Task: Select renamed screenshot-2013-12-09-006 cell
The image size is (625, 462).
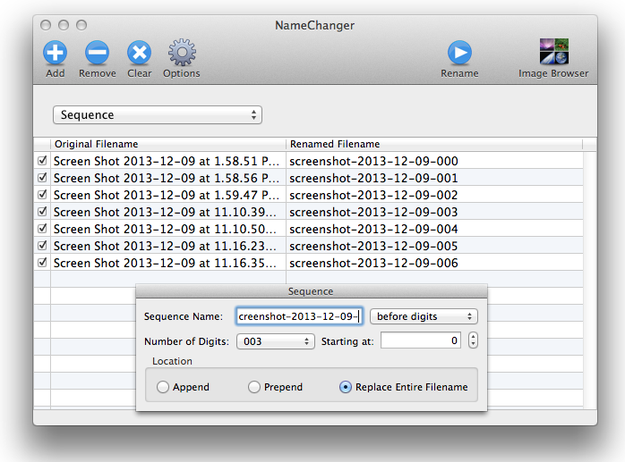Action: coord(434,262)
